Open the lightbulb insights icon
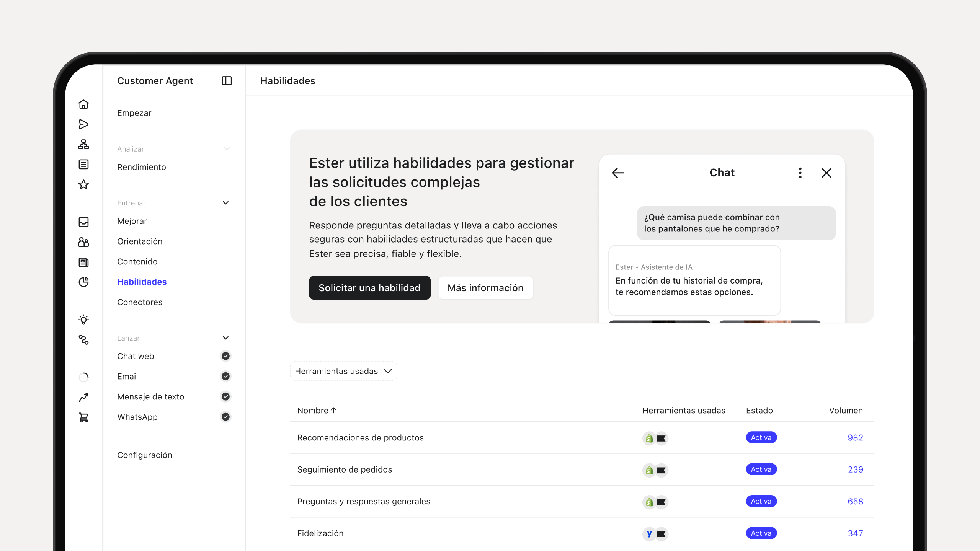This screenshot has width=980, height=551. (83, 320)
